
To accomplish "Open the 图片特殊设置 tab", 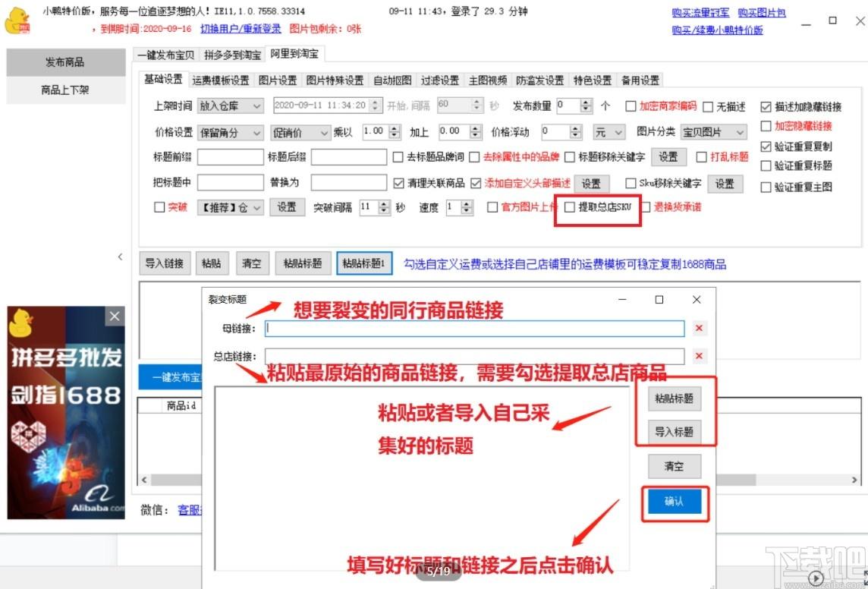I will (335, 80).
